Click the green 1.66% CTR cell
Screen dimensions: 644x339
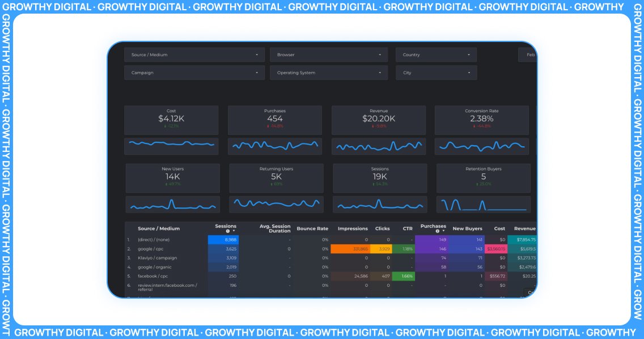coord(404,276)
